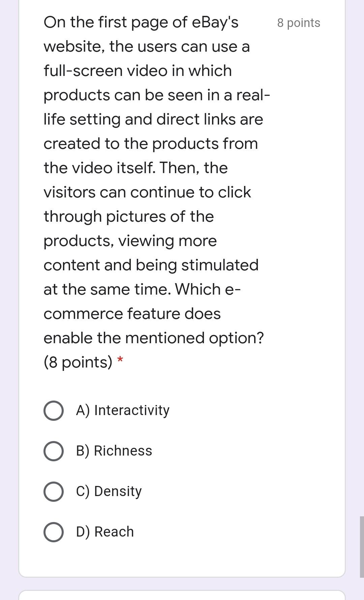Select radio button for A) Interactivity
This screenshot has height=600, width=364.
point(53,410)
